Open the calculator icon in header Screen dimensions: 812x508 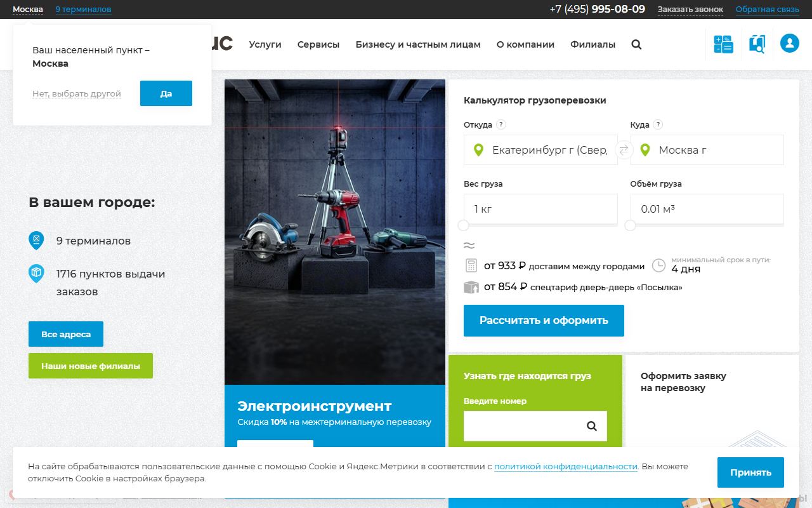coord(723,44)
